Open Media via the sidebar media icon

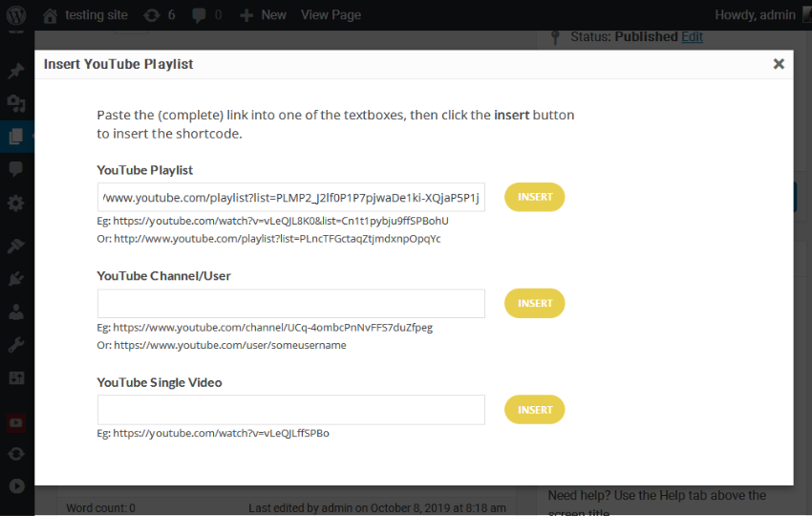click(16, 103)
